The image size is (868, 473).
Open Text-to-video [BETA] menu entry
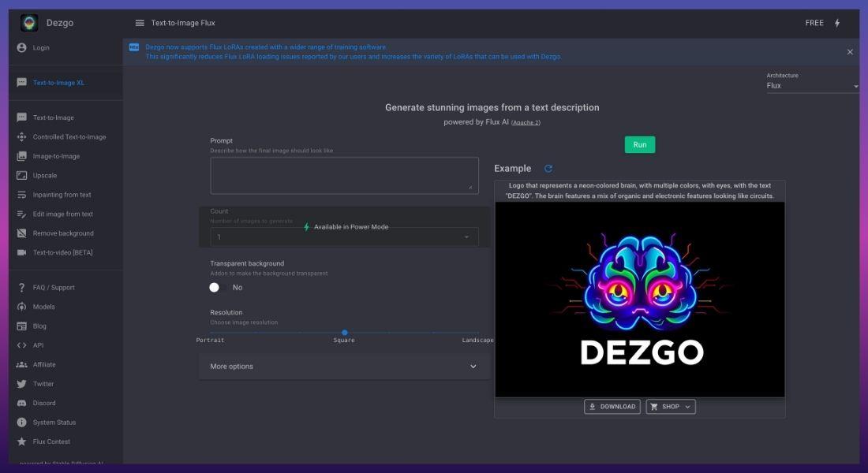(x=62, y=252)
